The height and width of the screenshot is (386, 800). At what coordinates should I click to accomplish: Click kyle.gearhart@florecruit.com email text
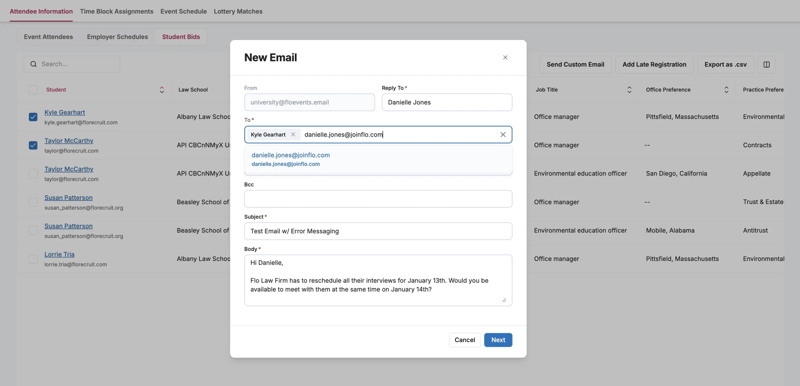[x=81, y=122]
